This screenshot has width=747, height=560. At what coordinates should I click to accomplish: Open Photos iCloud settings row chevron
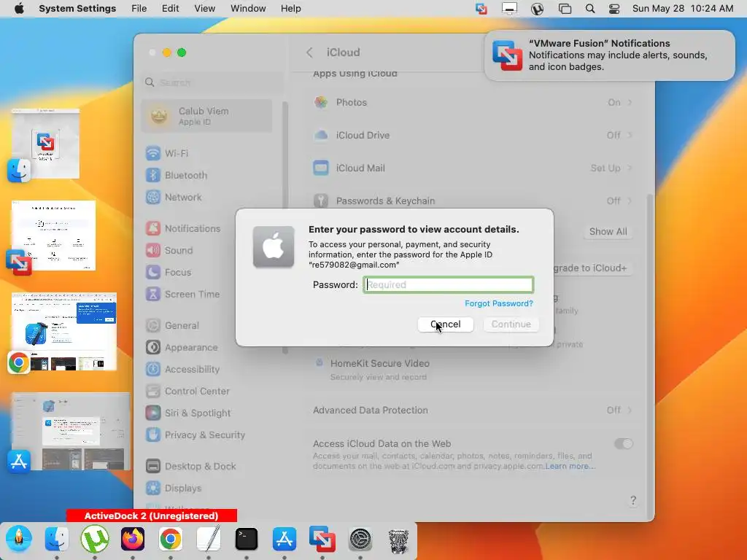[x=630, y=102]
